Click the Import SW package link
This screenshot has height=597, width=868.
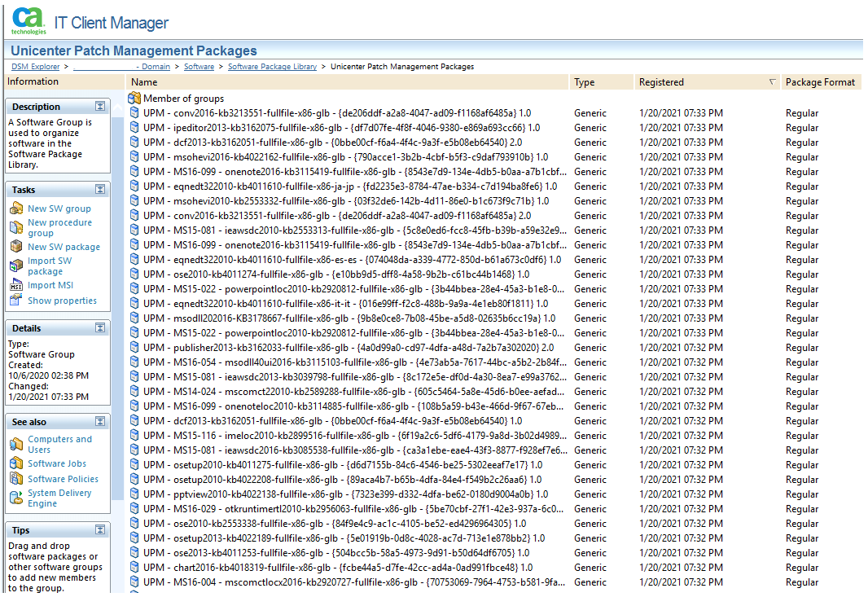tap(50, 266)
